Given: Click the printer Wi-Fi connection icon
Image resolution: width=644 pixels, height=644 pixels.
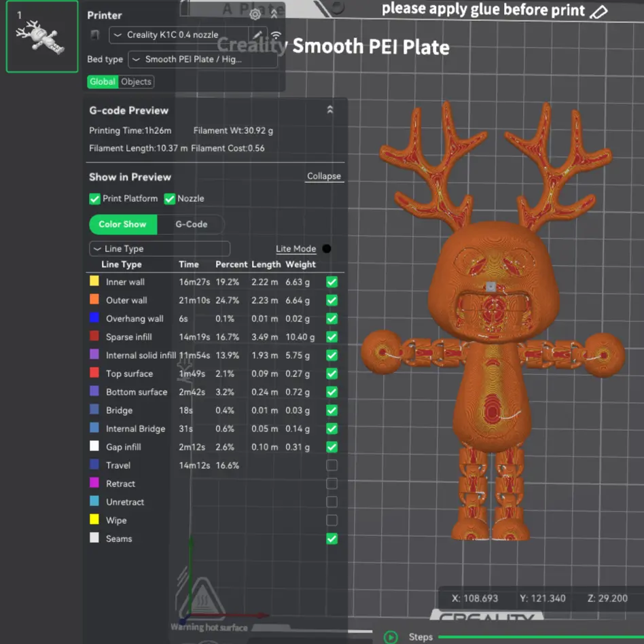Looking at the screenshot, I should click(x=276, y=35).
